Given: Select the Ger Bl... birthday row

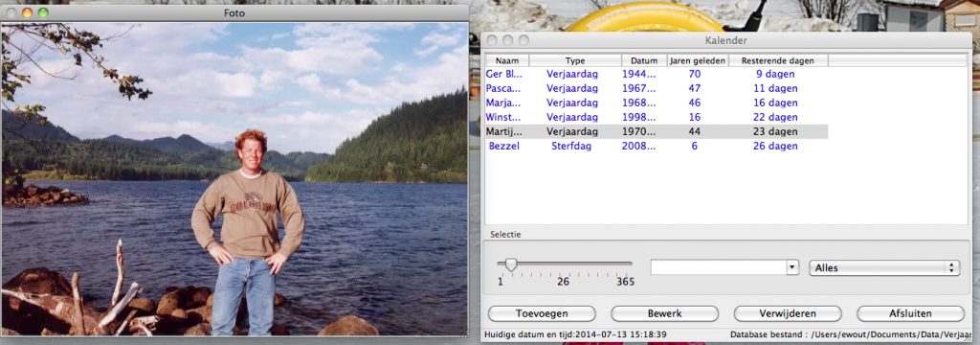Looking at the screenshot, I should click(657, 74).
